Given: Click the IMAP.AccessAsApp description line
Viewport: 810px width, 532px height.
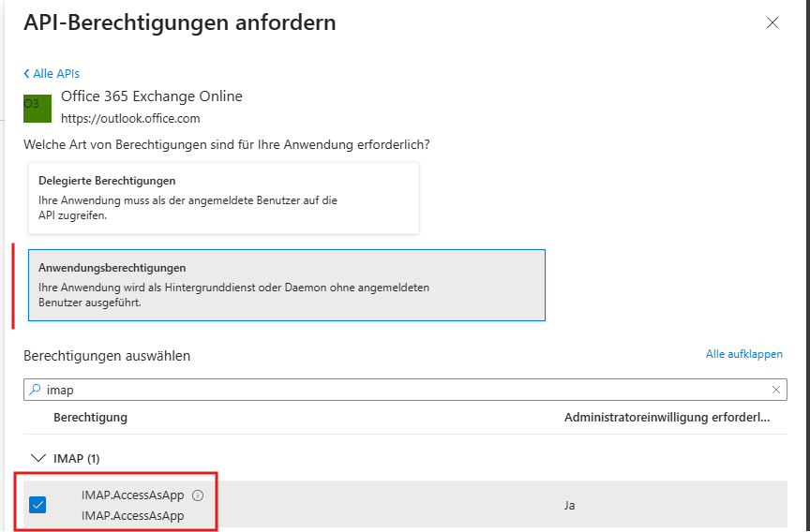Looking at the screenshot, I should pos(133,515).
